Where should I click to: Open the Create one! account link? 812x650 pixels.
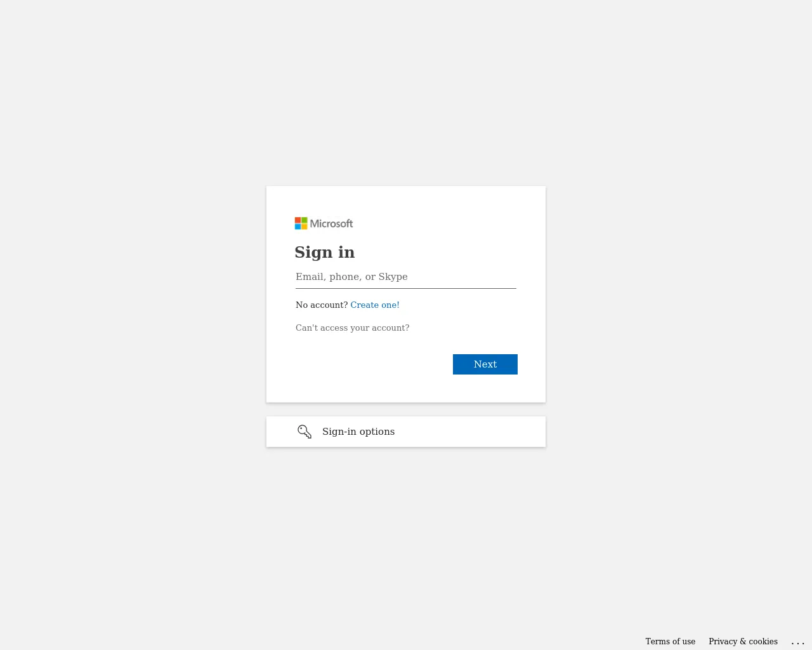(x=375, y=305)
